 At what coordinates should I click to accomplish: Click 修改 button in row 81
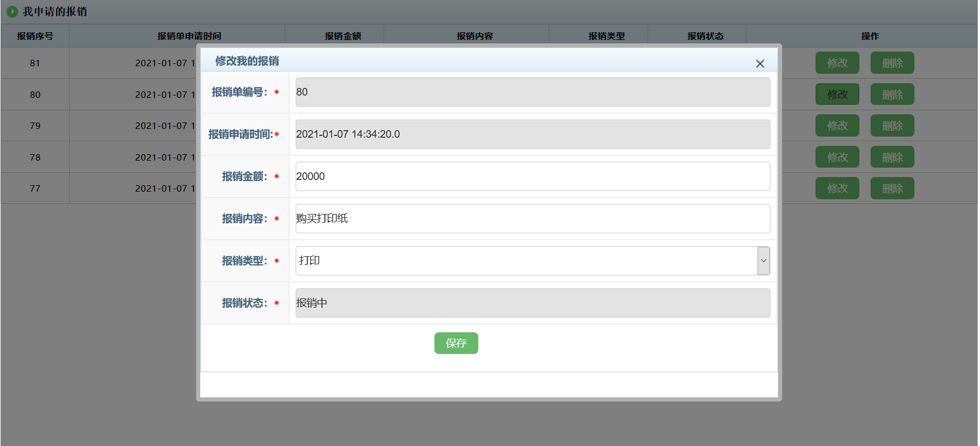[837, 63]
